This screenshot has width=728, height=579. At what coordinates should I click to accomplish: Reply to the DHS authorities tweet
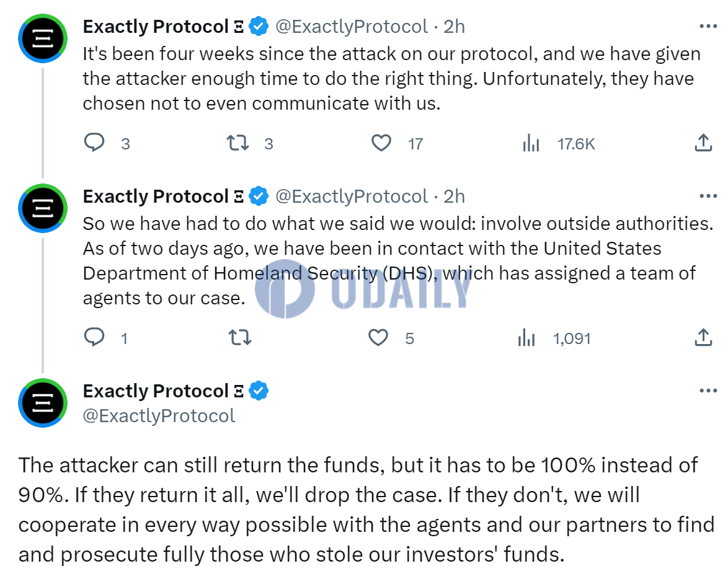pyautogui.click(x=94, y=337)
